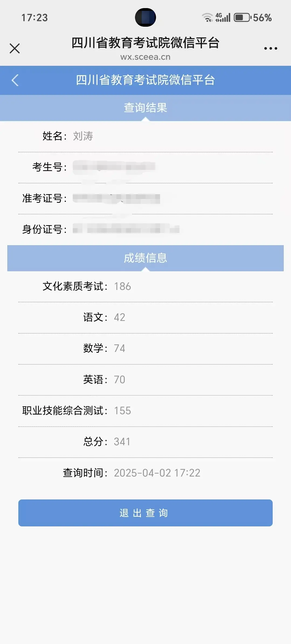Tap the 总分 value 341

[122, 442]
